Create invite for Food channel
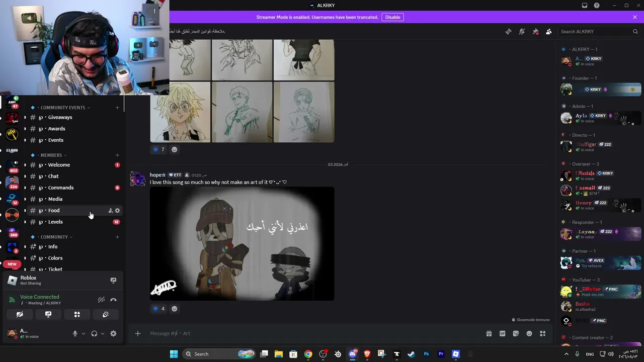The image size is (644, 362). 111,211
